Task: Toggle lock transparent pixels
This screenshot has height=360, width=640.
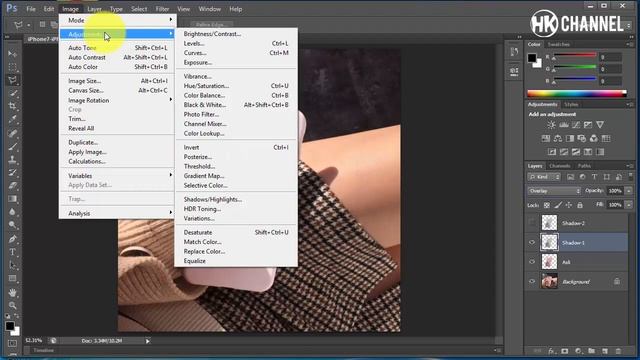Action: point(547,205)
